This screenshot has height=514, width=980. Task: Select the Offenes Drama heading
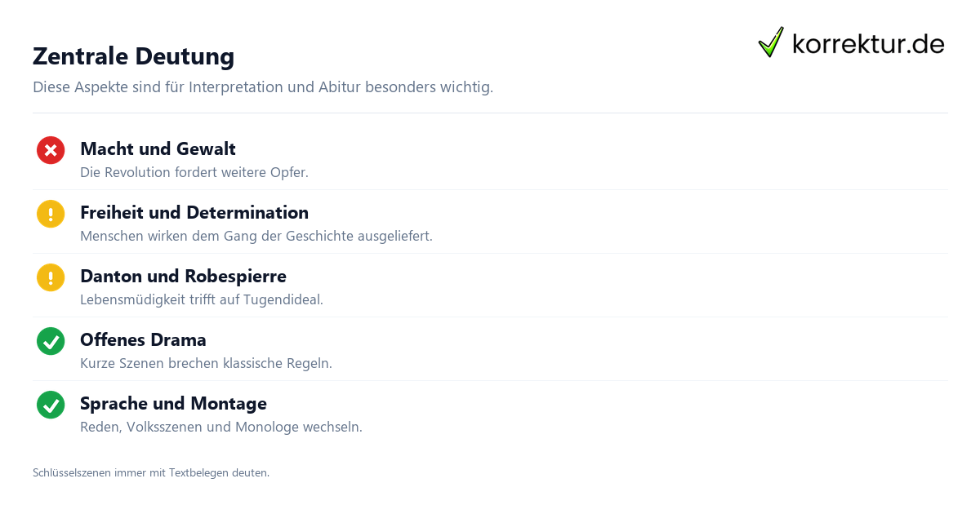[x=143, y=339]
